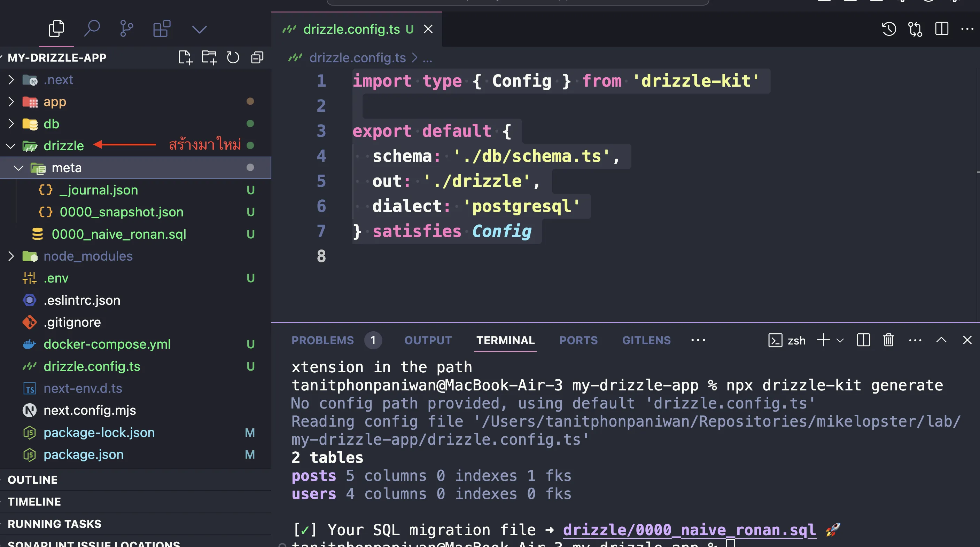This screenshot has width=980, height=547.
Task: Close the terminal panel
Action: click(x=967, y=340)
